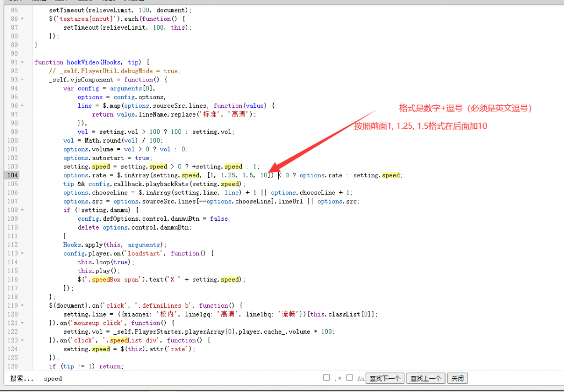
Task: Fold the vjsComponent function at line 93
Action: coord(22,80)
